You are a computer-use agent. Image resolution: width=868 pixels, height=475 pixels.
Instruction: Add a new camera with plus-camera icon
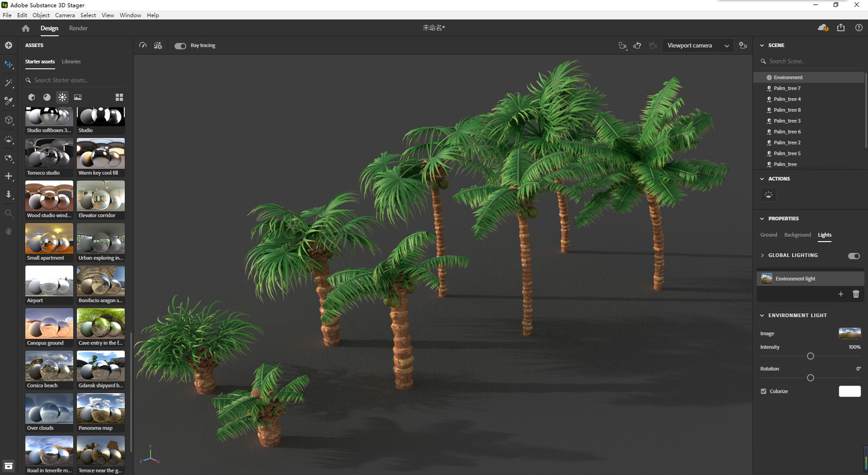(x=743, y=46)
